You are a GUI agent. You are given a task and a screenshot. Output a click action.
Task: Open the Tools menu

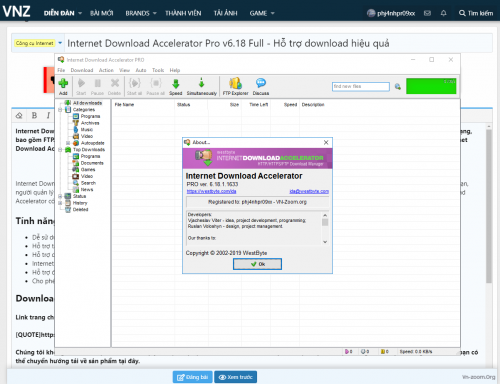tap(158, 70)
